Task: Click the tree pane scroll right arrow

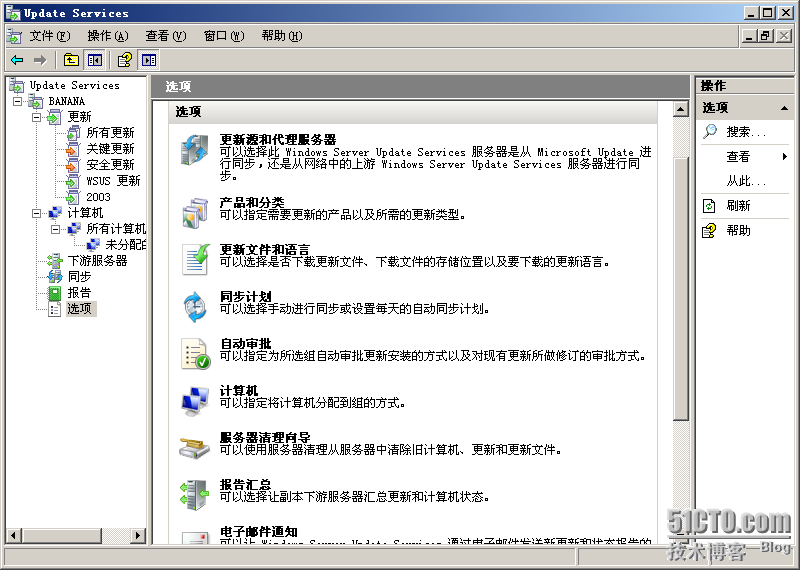Action: click(x=137, y=535)
